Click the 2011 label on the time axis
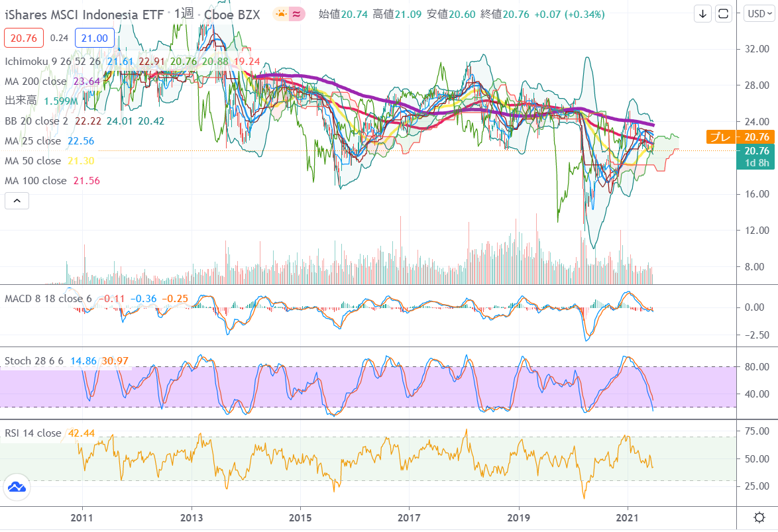Screen dimensions: 778x532 [82, 518]
